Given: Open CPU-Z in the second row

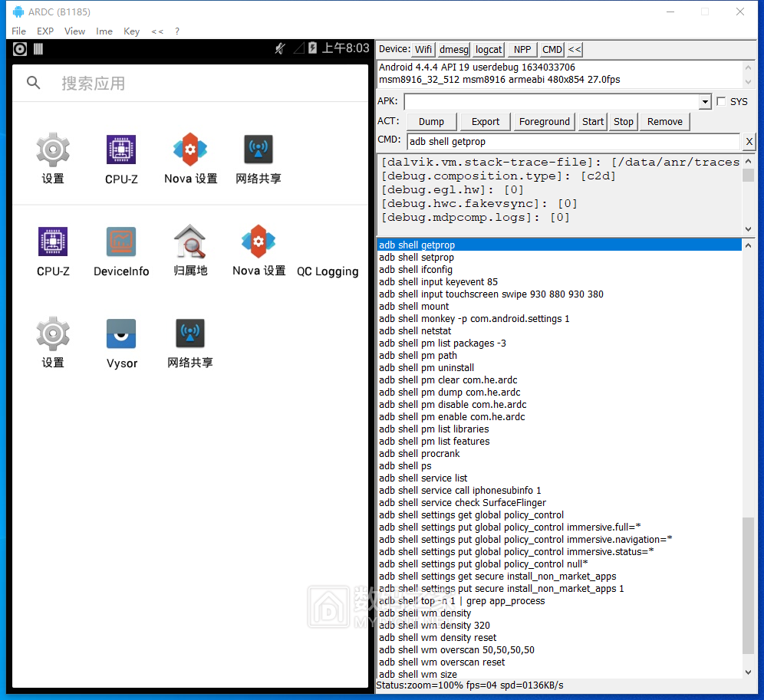Looking at the screenshot, I should (53, 251).
